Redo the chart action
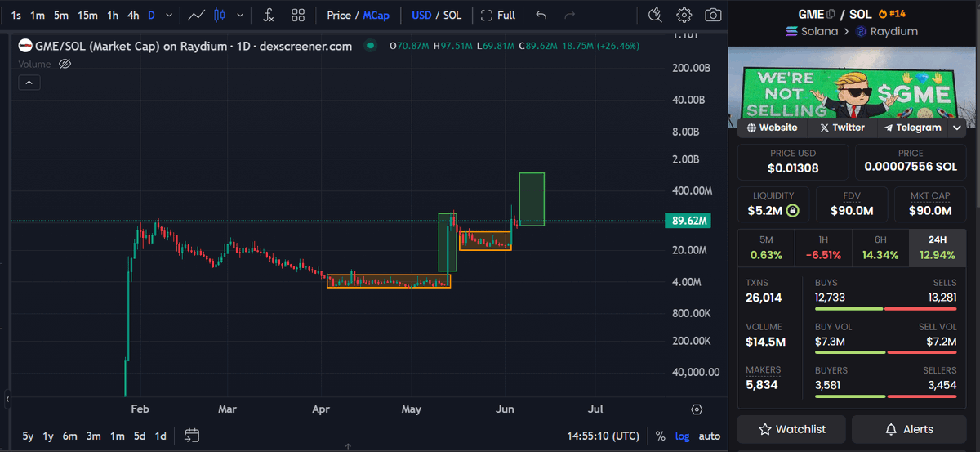Image resolution: width=980 pixels, height=452 pixels. [x=569, y=15]
